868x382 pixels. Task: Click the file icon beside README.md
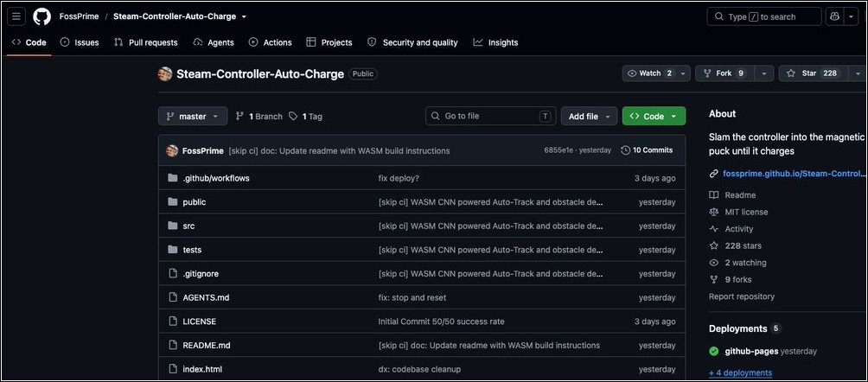point(173,345)
